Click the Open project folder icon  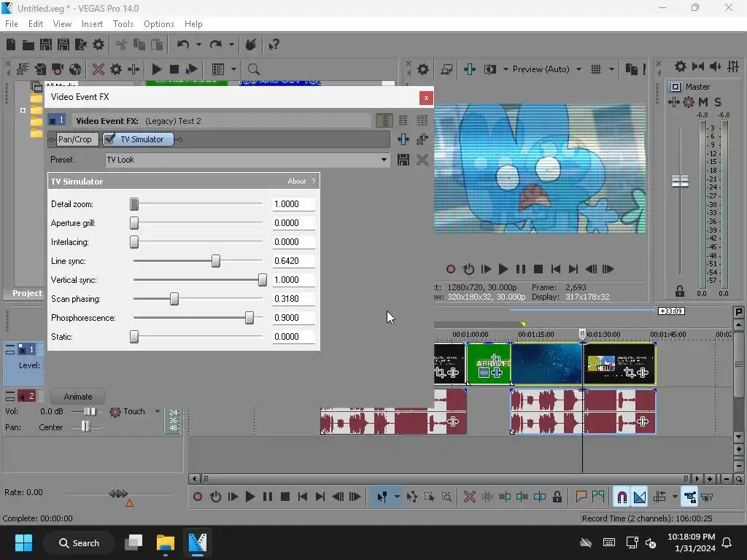coord(28,44)
